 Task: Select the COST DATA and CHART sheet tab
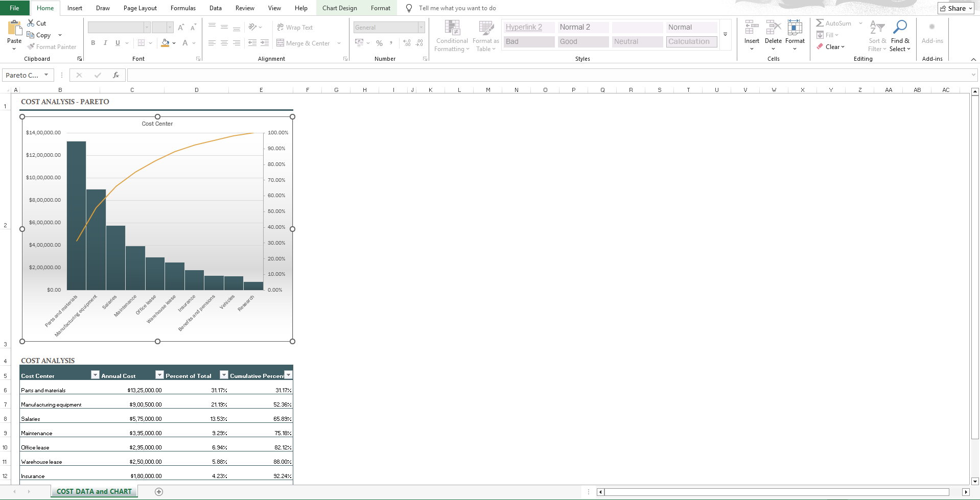[x=94, y=491]
